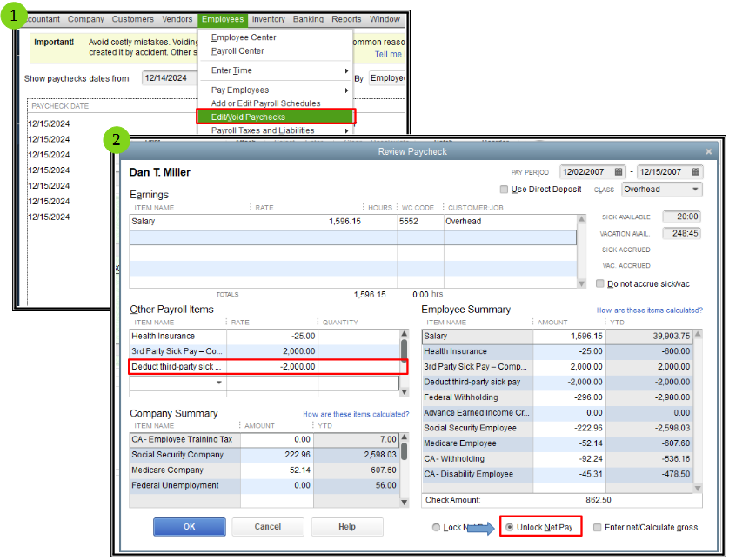Open the Banking menu
This screenshot has height=560, width=729.
307,18
